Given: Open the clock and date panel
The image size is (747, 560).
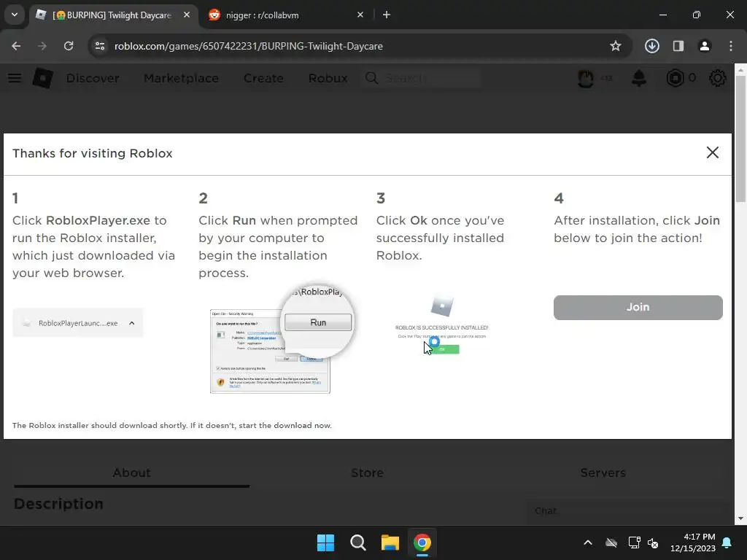Looking at the screenshot, I should tap(693, 542).
